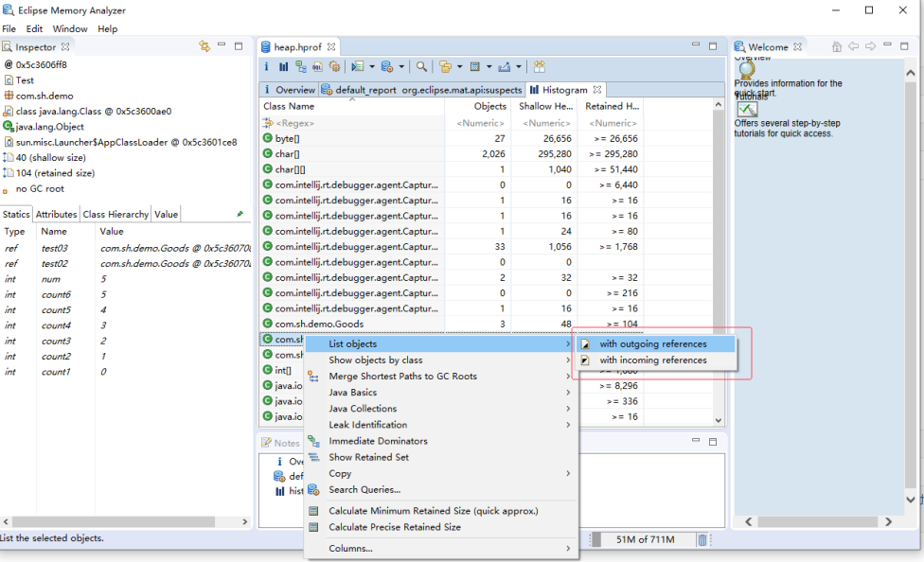Image resolution: width=924 pixels, height=562 pixels.
Task: Click the calculate retained size calculator icon
Action: [475, 66]
